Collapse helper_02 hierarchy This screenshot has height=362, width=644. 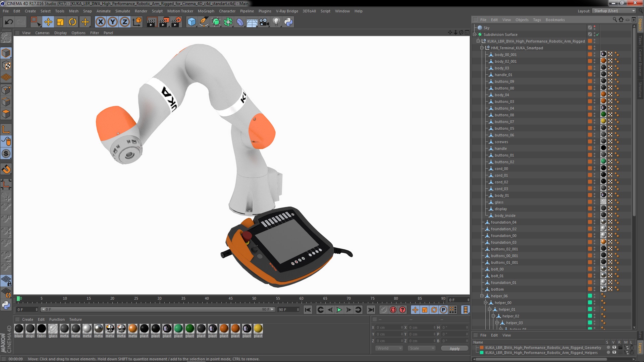[x=493, y=316]
